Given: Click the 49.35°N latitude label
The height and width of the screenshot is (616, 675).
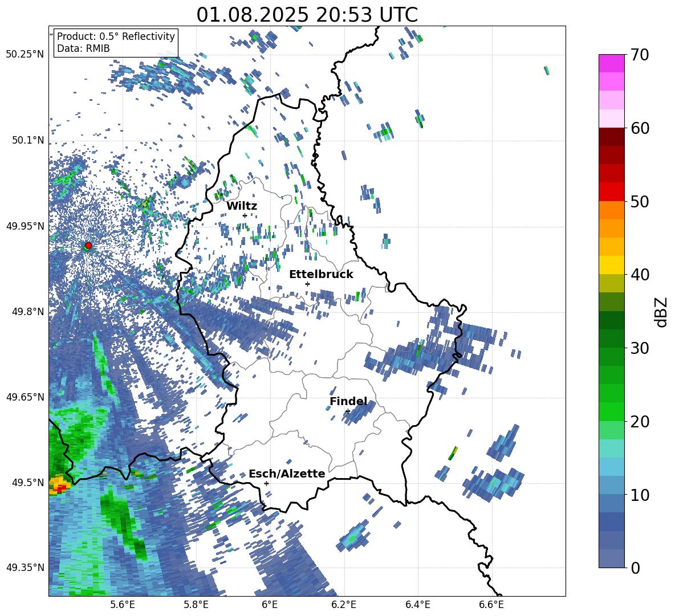Looking at the screenshot, I should (25, 568).
